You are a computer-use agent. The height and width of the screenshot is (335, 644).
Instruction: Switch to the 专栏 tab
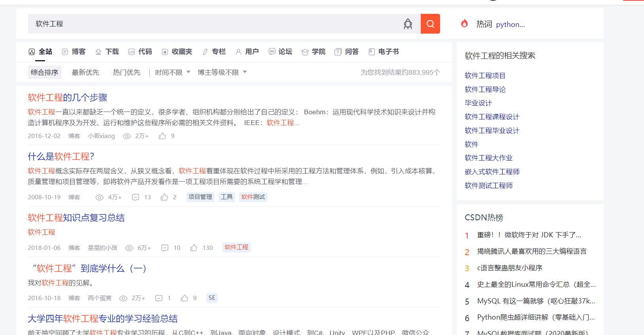[214, 52]
